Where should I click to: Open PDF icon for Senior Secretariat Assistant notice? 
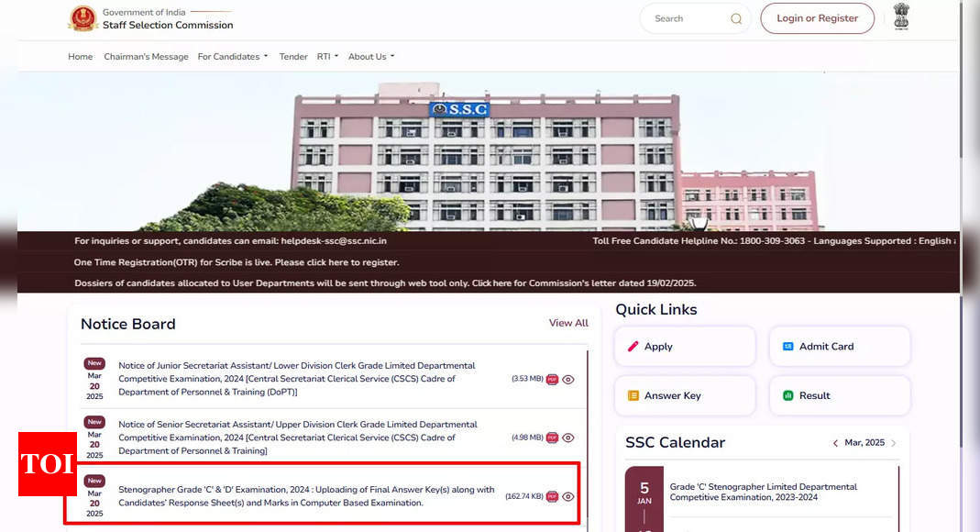pos(552,438)
